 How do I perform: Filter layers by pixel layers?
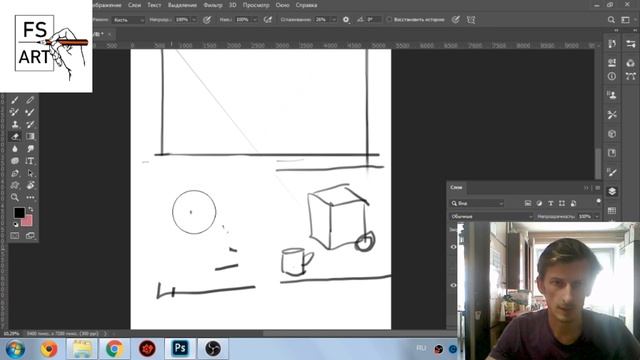tap(528, 203)
